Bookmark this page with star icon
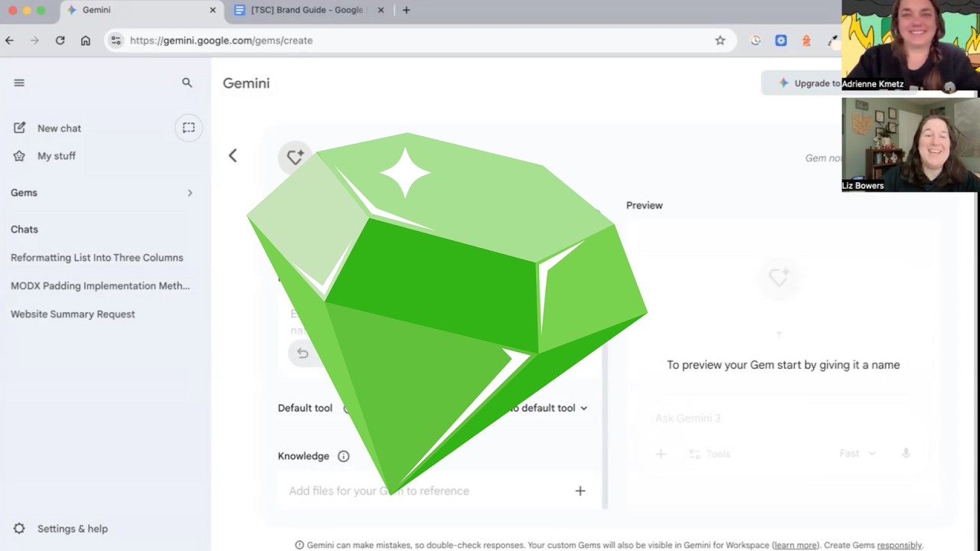 [720, 41]
